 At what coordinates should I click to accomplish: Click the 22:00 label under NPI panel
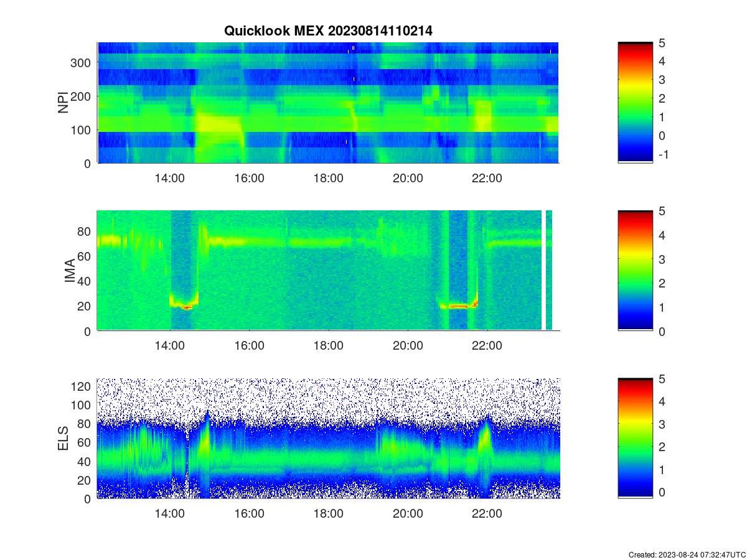[487, 178]
